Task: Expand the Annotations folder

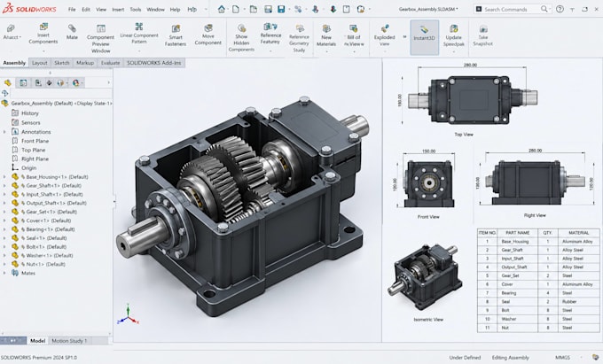Action: [4, 132]
